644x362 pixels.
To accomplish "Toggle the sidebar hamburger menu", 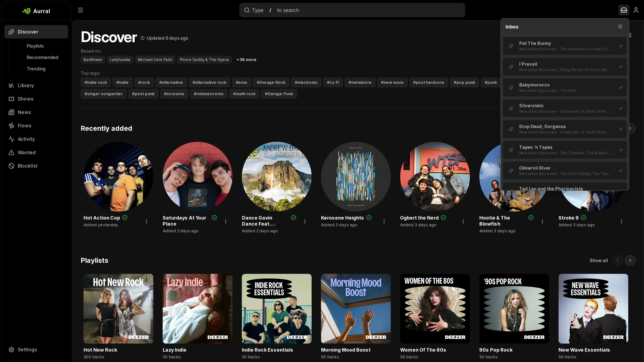I will coord(80,10).
